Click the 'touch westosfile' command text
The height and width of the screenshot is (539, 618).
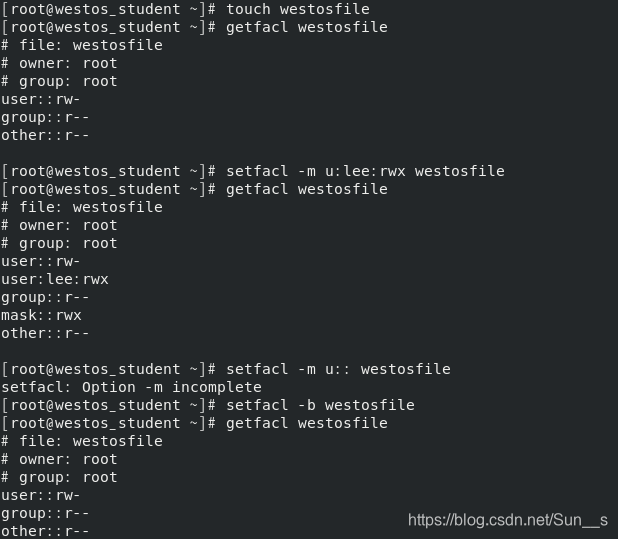tap(298, 9)
